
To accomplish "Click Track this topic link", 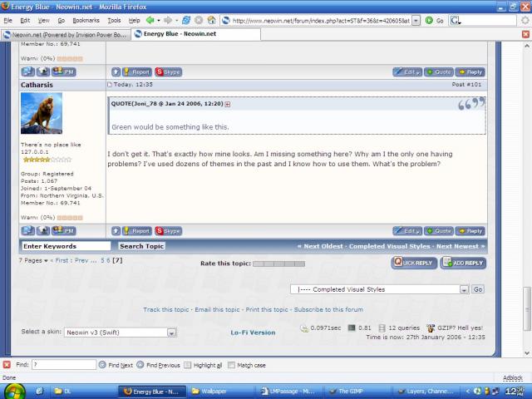I will pos(166,309).
